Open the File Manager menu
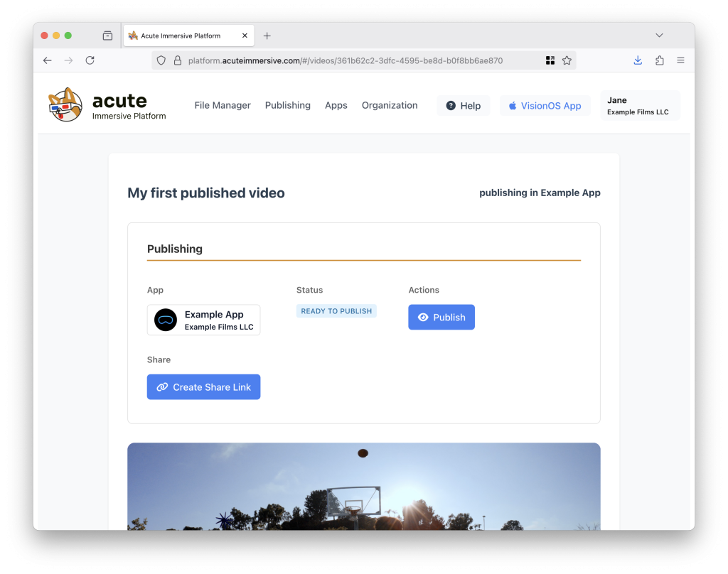This screenshot has width=728, height=574. tap(223, 105)
